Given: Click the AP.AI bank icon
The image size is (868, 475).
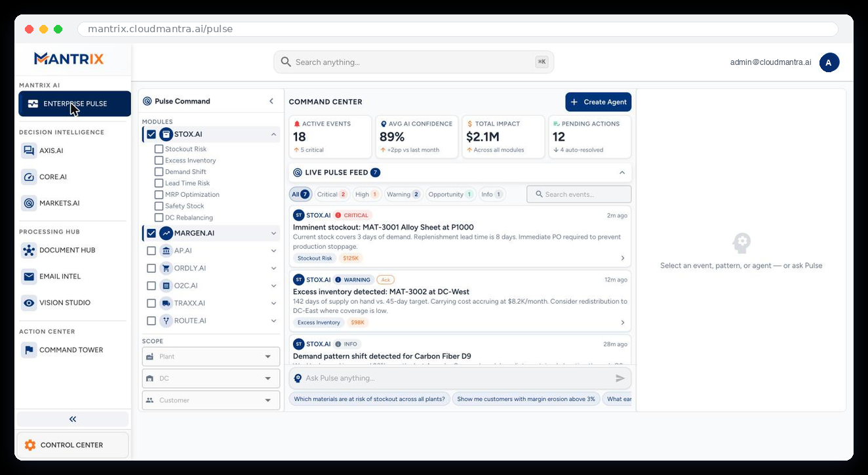Looking at the screenshot, I should (x=167, y=251).
